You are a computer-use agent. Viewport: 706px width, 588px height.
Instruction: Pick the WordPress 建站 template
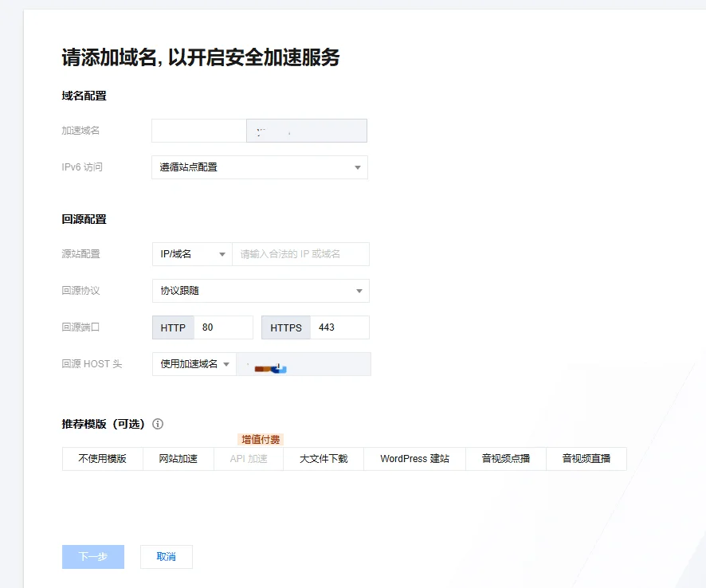point(414,459)
